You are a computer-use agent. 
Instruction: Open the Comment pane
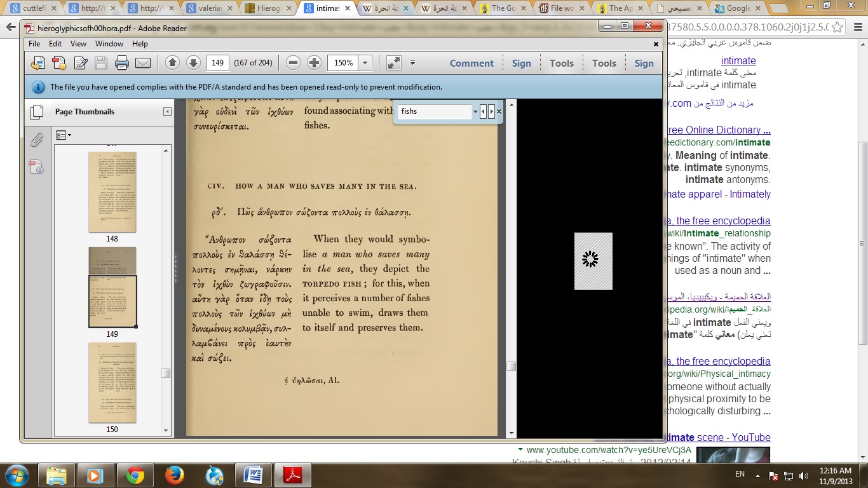pyautogui.click(x=471, y=63)
